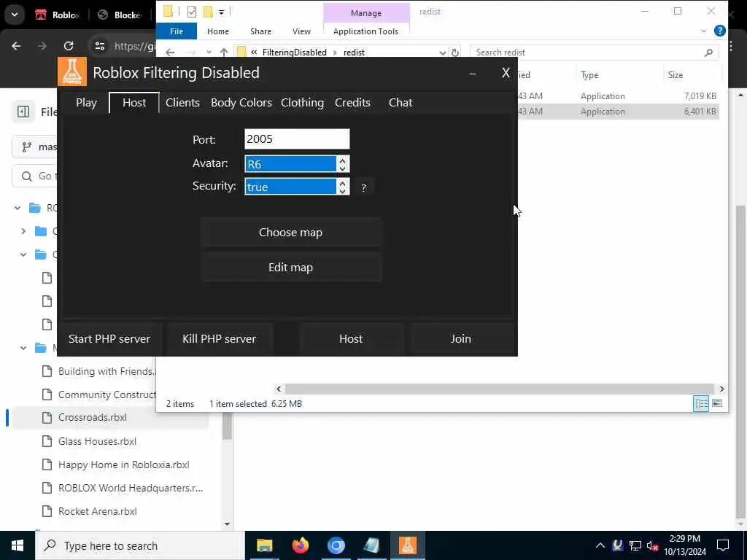
Task: Open the notification center icon
Action: (723, 545)
